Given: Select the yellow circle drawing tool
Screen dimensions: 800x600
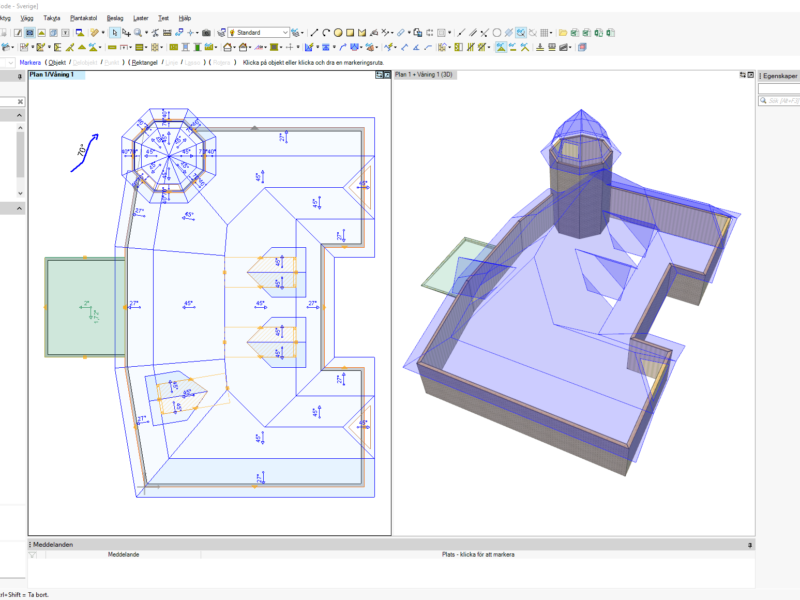Looking at the screenshot, I should 338,33.
